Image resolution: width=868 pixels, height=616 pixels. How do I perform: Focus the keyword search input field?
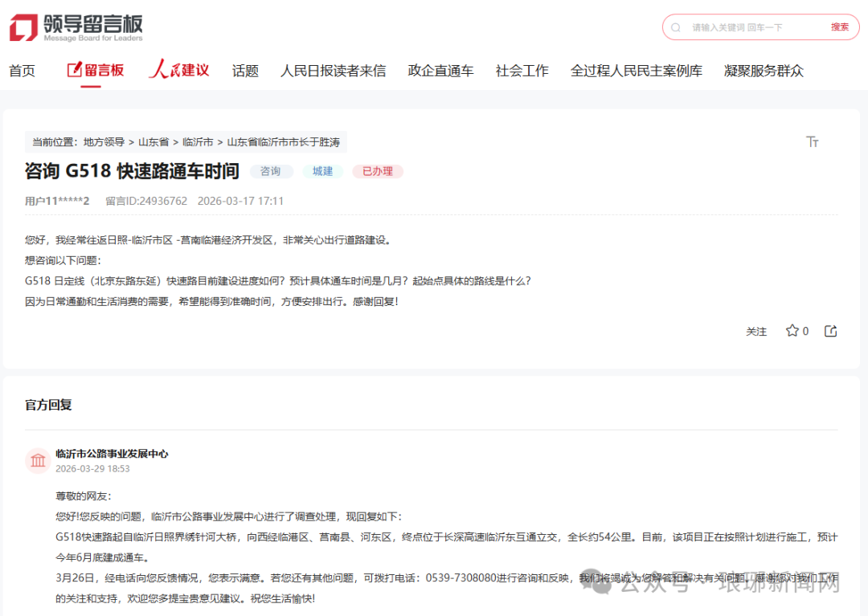(x=747, y=27)
